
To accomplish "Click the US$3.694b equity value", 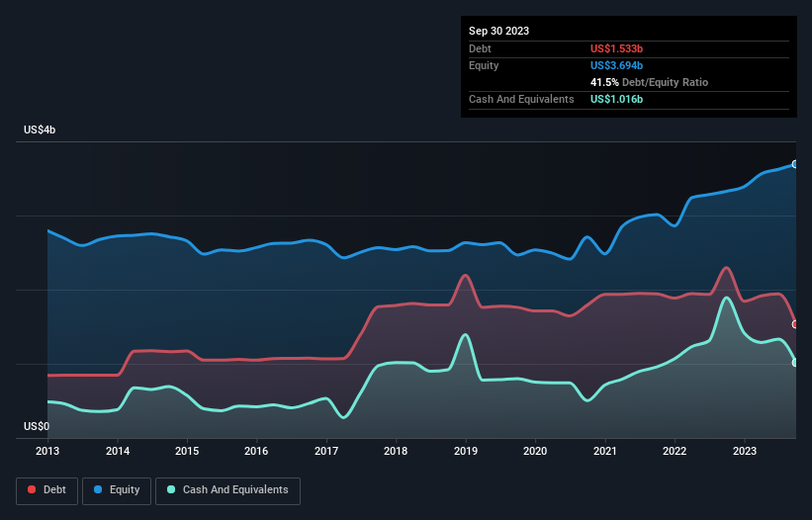I will tap(616, 65).
